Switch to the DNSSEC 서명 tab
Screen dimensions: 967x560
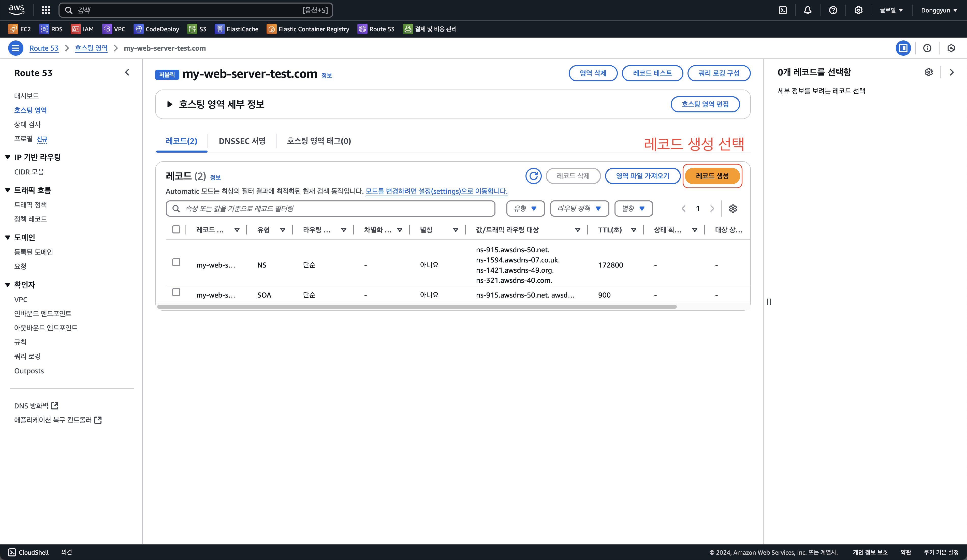tap(242, 141)
